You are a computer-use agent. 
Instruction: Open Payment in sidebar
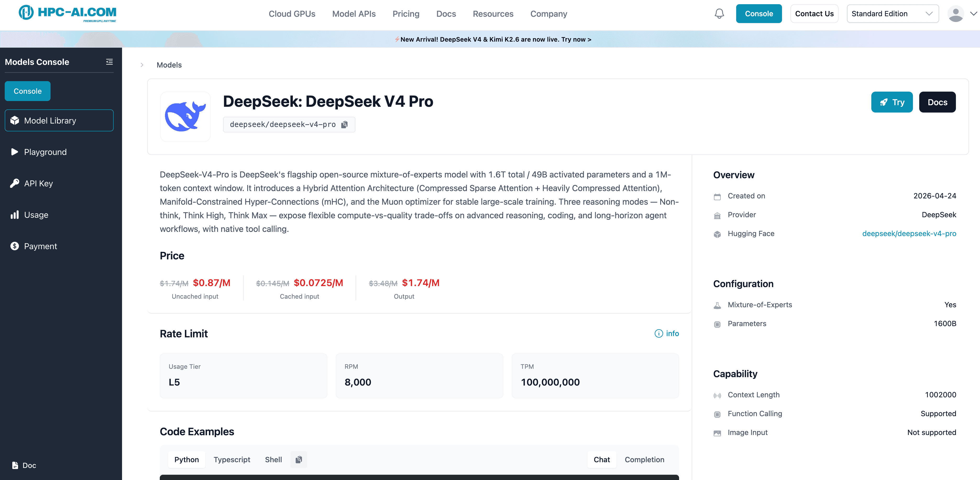[x=59, y=246]
